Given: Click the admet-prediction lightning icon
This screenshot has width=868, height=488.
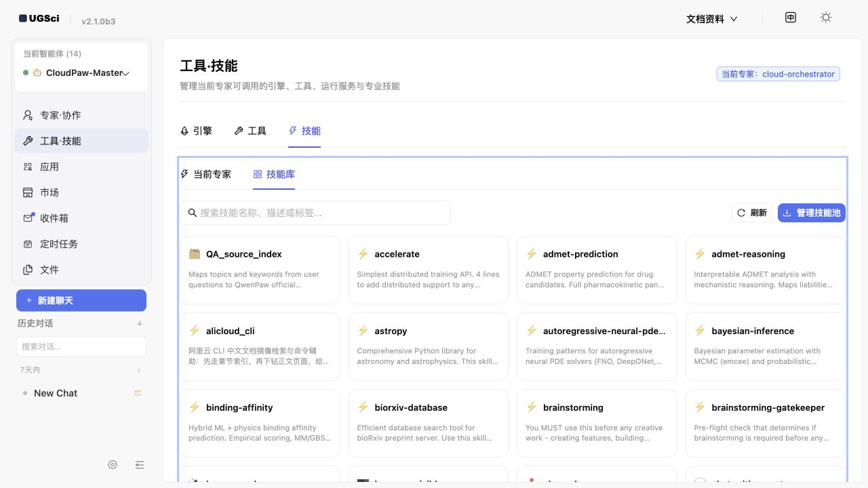Looking at the screenshot, I should point(532,254).
